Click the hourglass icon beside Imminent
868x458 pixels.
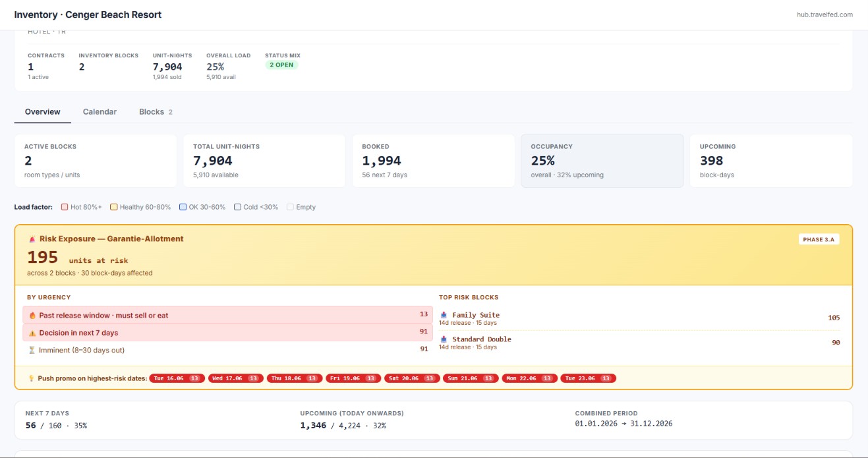click(x=32, y=351)
